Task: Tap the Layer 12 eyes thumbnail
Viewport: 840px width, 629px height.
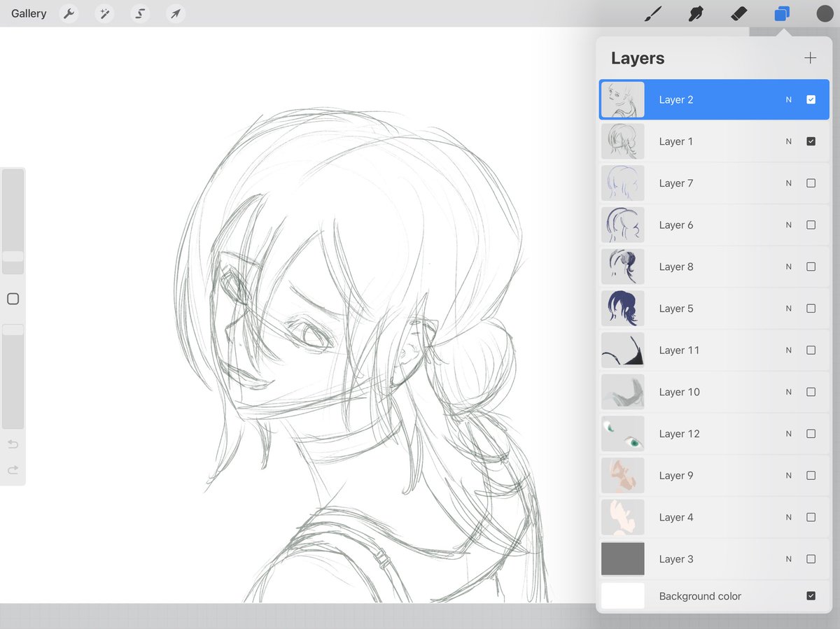Action: click(x=623, y=434)
